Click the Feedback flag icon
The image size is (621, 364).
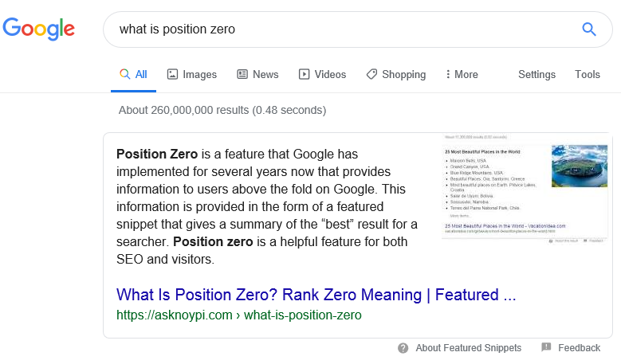coord(546,347)
